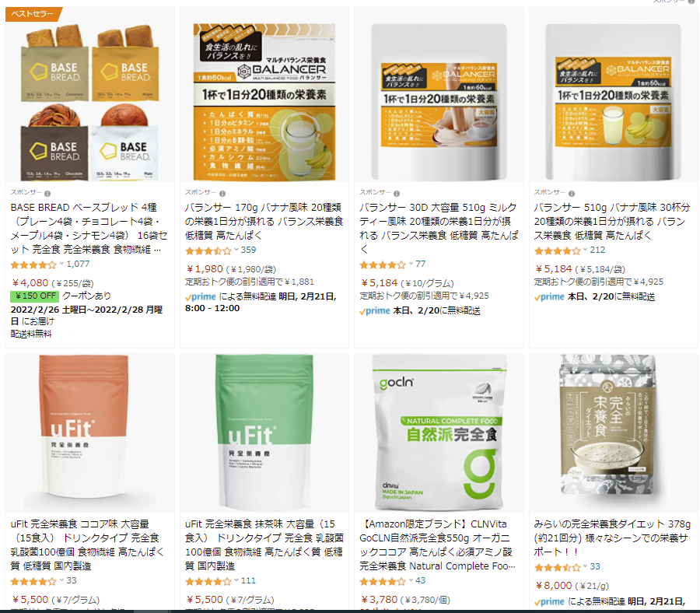Click star rating of uFit matcha product
700x613 pixels.
(208, 581)
